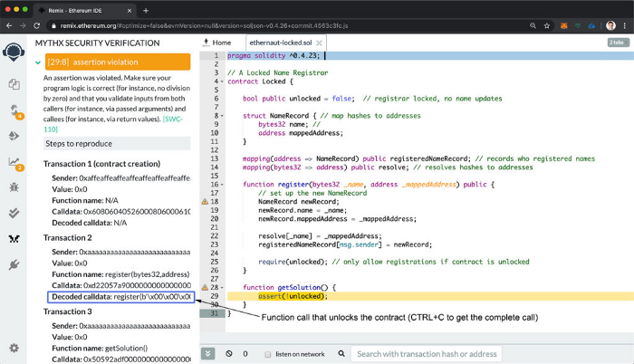
Task: Open the browser profile avatar
Action: point(610,26)
